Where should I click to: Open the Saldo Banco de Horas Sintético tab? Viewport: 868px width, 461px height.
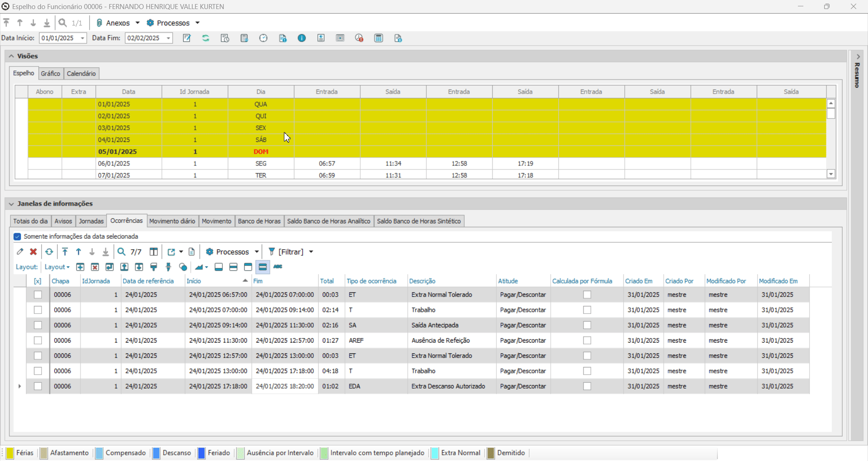click(x=419, y=221)
